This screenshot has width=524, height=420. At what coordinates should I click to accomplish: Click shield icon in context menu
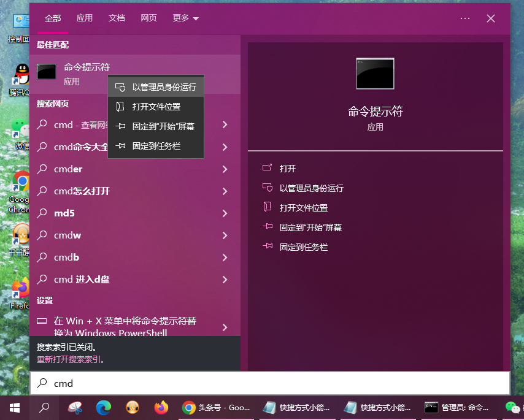pos(120,87)
